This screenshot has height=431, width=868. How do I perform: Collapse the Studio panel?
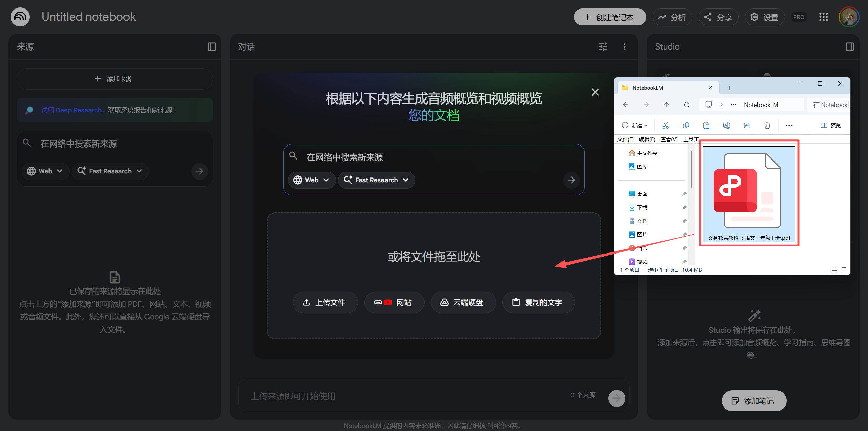(x=850, y=46)
